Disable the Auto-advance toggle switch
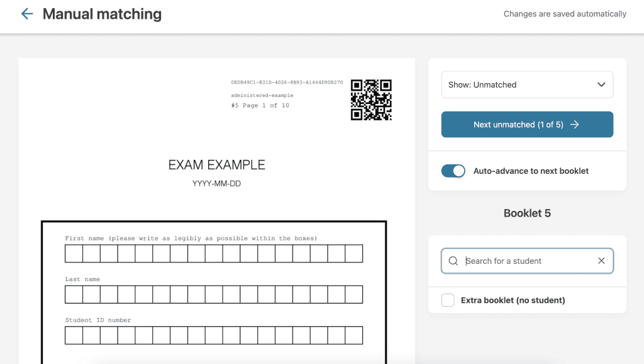 pyautogui.click(x=453, y=171)
